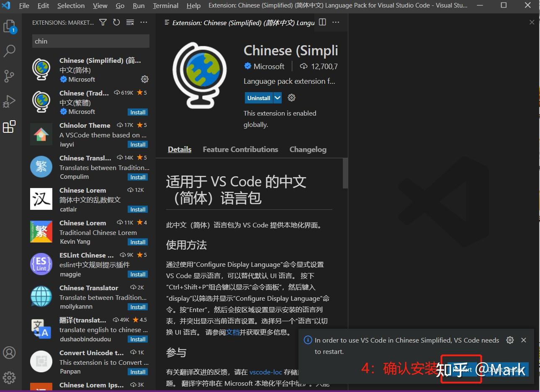Open the Manage gear in activity bar
The height and width of the screenshot is (392, 540).
click(9, 377)
